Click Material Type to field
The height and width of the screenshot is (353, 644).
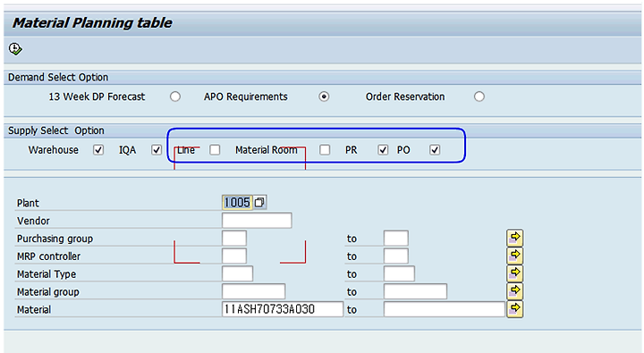pyautogui.click(x=399, y=273)
